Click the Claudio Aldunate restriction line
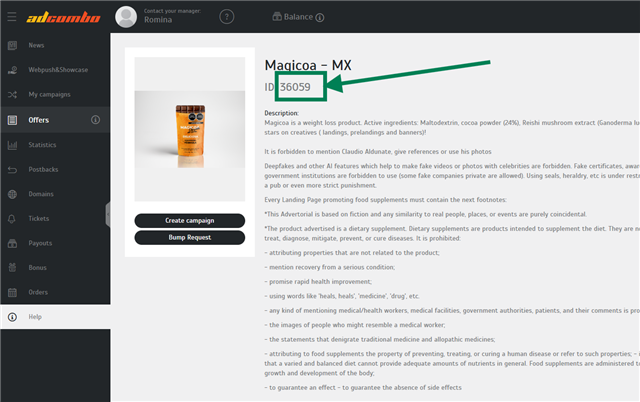The height and width of the screenshot is (402, 640). pos(378,151)
